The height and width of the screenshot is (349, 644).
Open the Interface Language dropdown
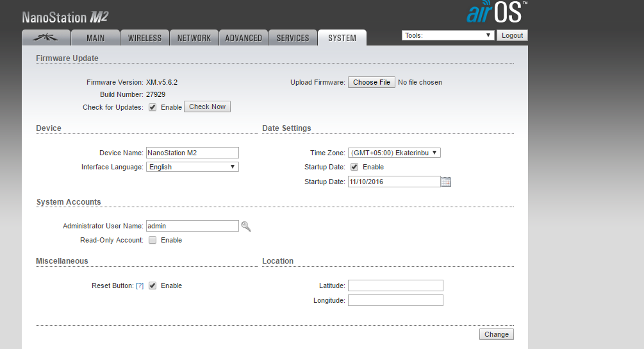pyautogui.click(x=192, y=167)
